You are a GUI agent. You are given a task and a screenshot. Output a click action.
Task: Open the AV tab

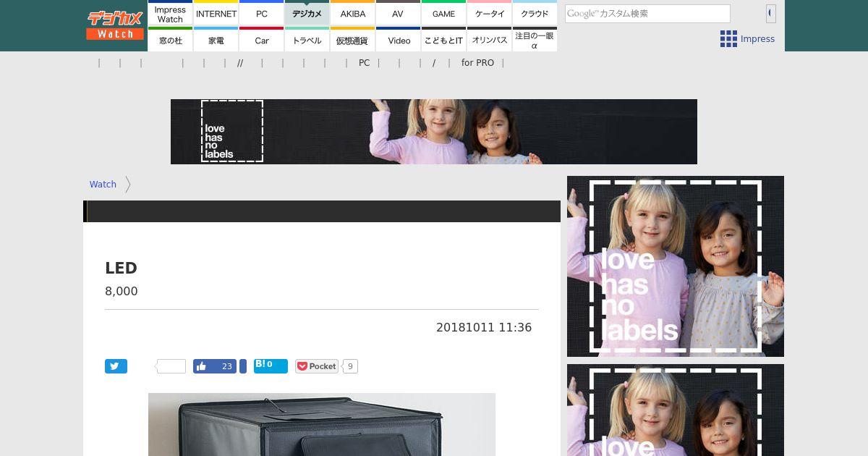click(x=398, y=14)
